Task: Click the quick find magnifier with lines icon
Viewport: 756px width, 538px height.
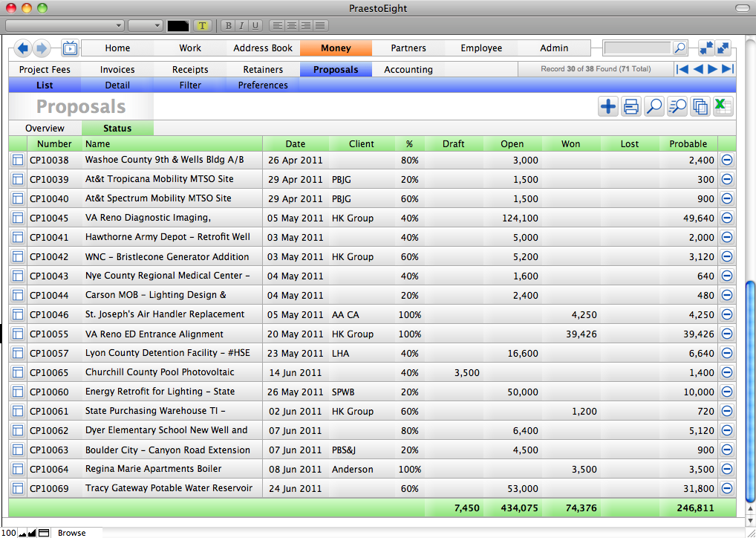Action: [x=677, y=106]
